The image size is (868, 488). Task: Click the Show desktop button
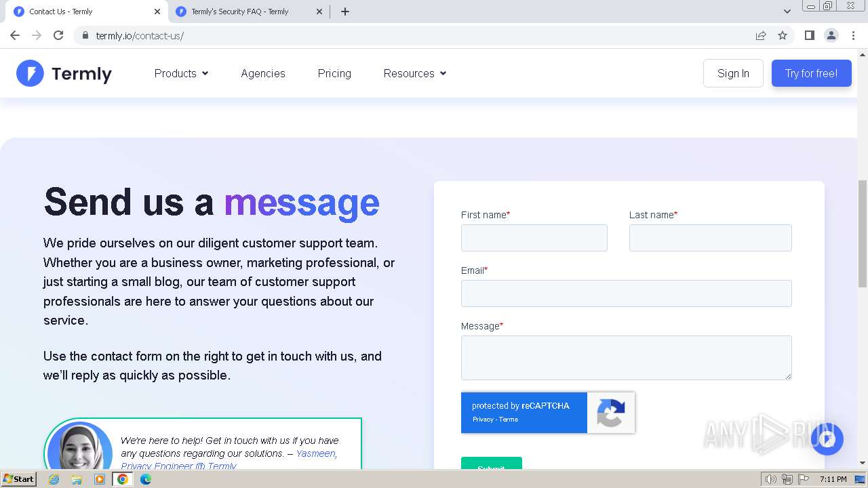click(859, 479)
